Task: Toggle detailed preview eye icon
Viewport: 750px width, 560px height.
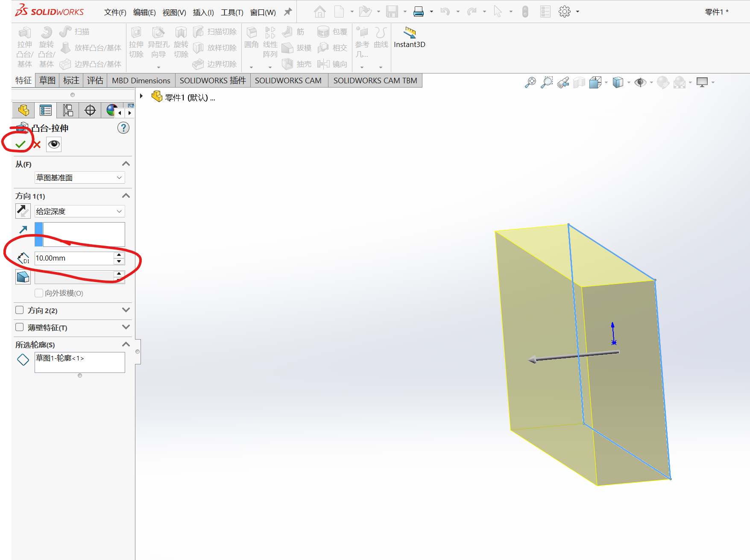Action: coord(54,144)
